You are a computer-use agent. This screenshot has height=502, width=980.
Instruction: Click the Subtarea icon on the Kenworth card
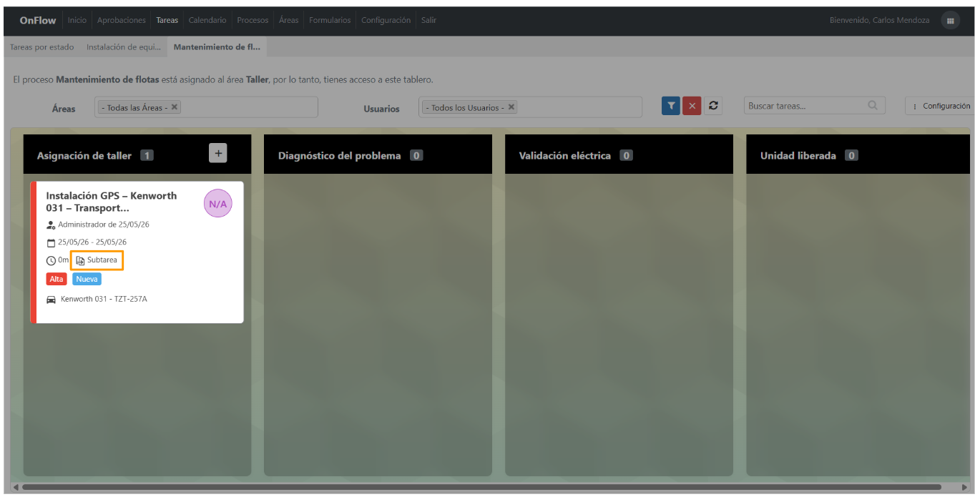pos(81,260)
